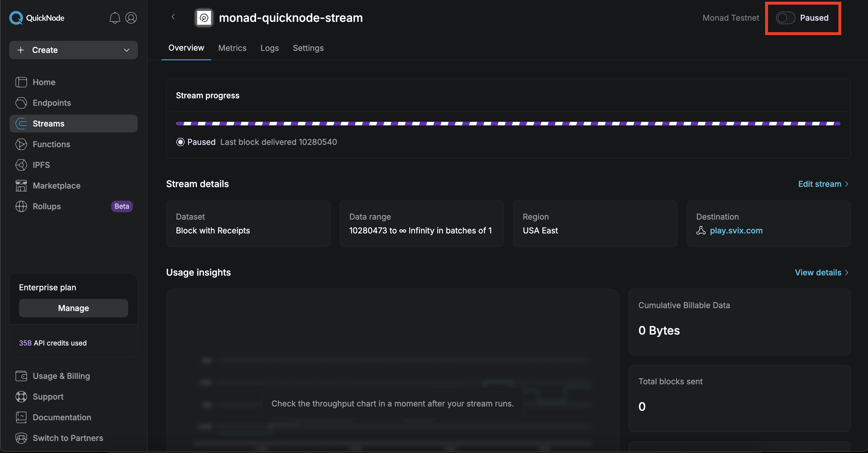Viewport: 868px width, 453px height.
Task: Click the Rollups globe icon
Action: pos(21,206)
